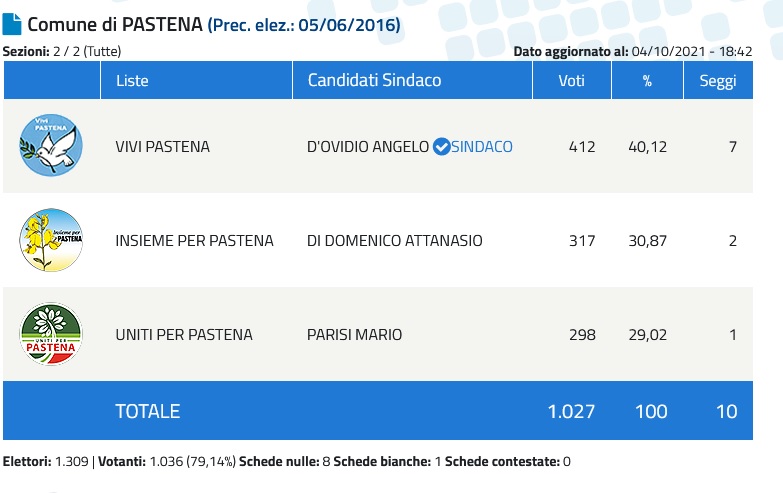Select the UNITI PER PASTENA list name
The width and height of the screenshot is (783, 493).
(x=184, y=335)
